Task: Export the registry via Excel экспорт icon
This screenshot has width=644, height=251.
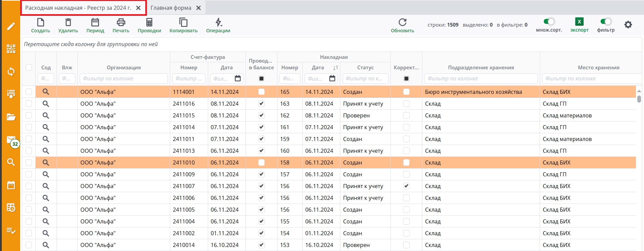Action: (x=579, y=22)
